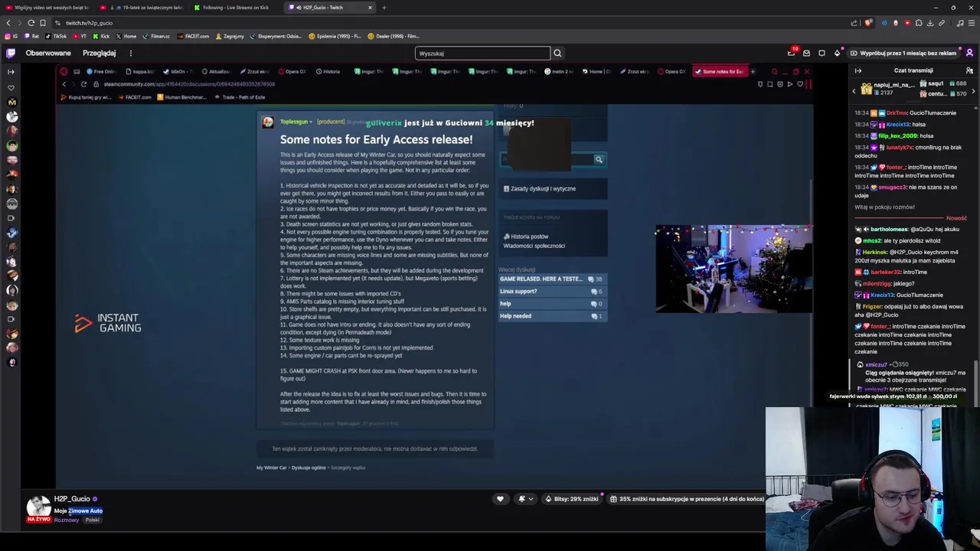
Task: Open the FACEIT.com bookmark
Action: click(193, 36)
